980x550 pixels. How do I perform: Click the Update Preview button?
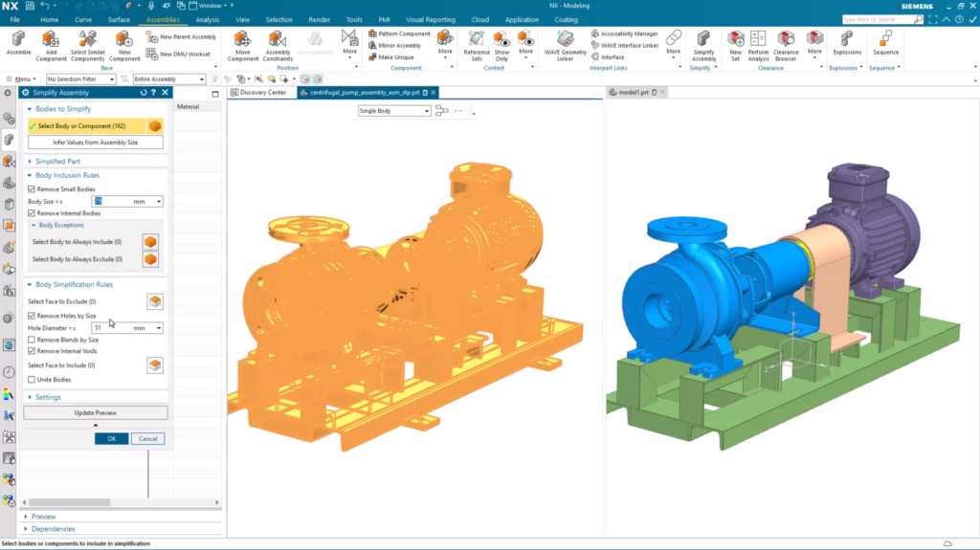96,412
